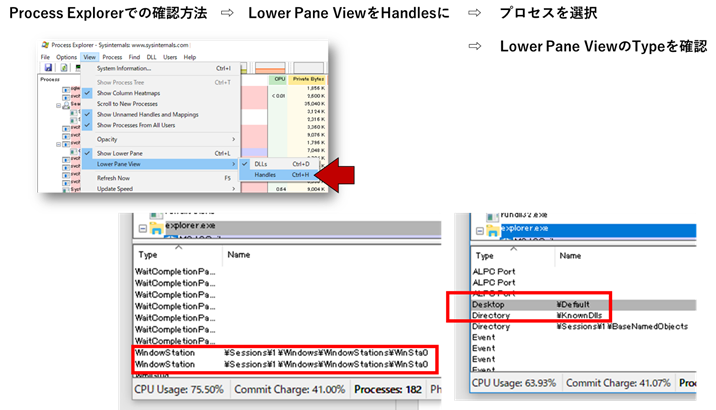Select Scroll to New Processes

(x=160, y=104)
